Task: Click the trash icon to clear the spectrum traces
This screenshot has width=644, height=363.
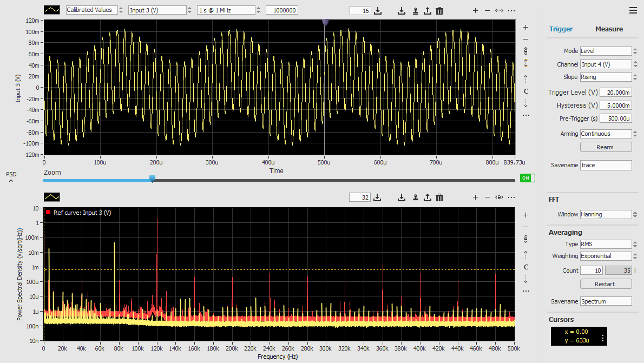Action: (x=439, y=197)
